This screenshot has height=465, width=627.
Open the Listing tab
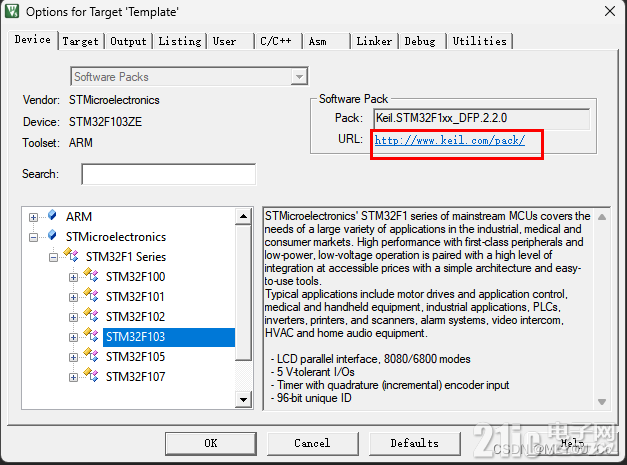click(x=180, y=41)
